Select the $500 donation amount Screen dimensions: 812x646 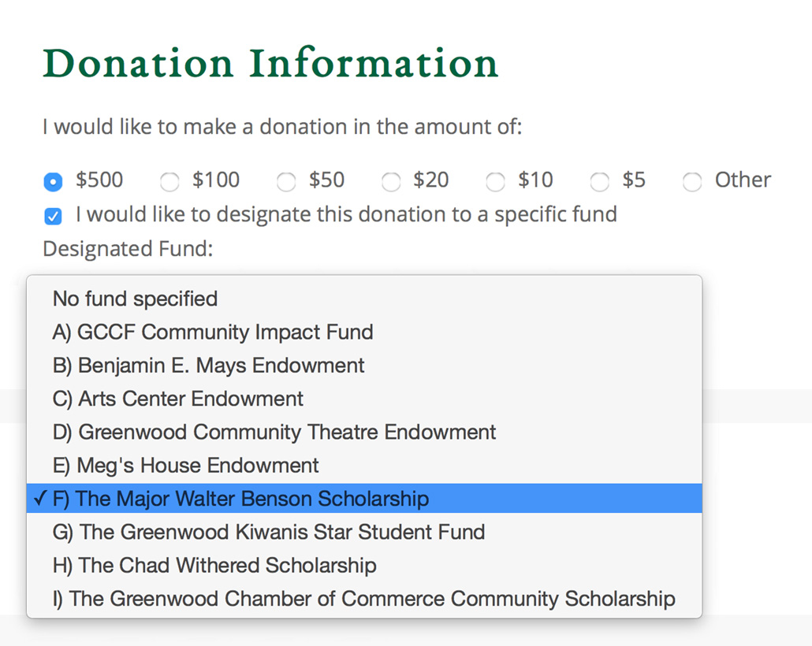53,182
